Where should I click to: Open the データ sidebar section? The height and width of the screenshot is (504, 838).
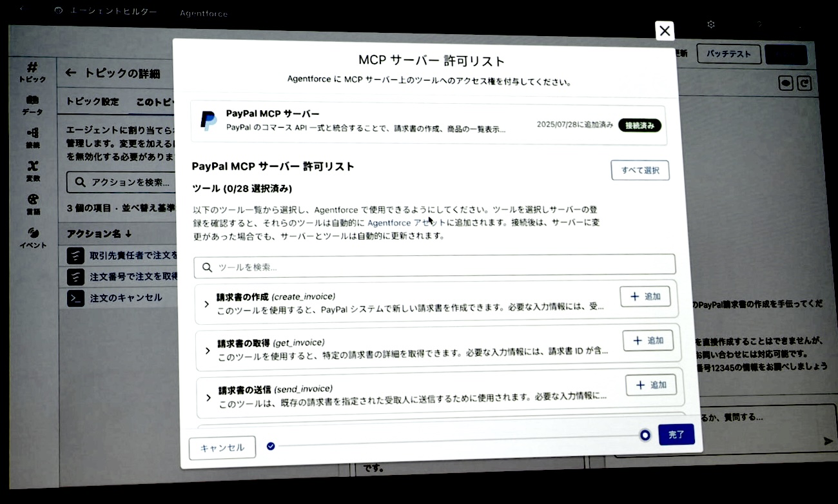(x=32, y=106)
